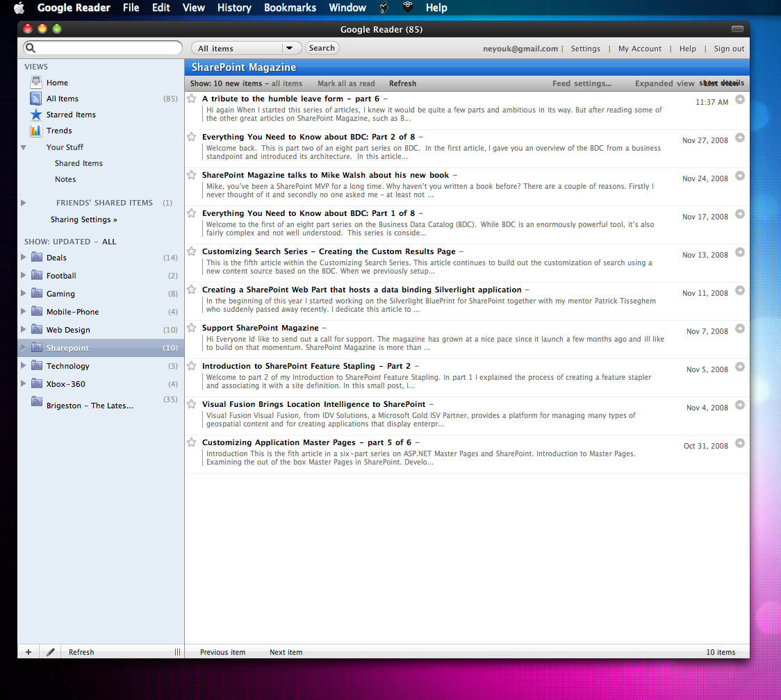781x700 pixels.
Task: Expand the Mobile-Phone folder triangle
Action: (23, 311)
